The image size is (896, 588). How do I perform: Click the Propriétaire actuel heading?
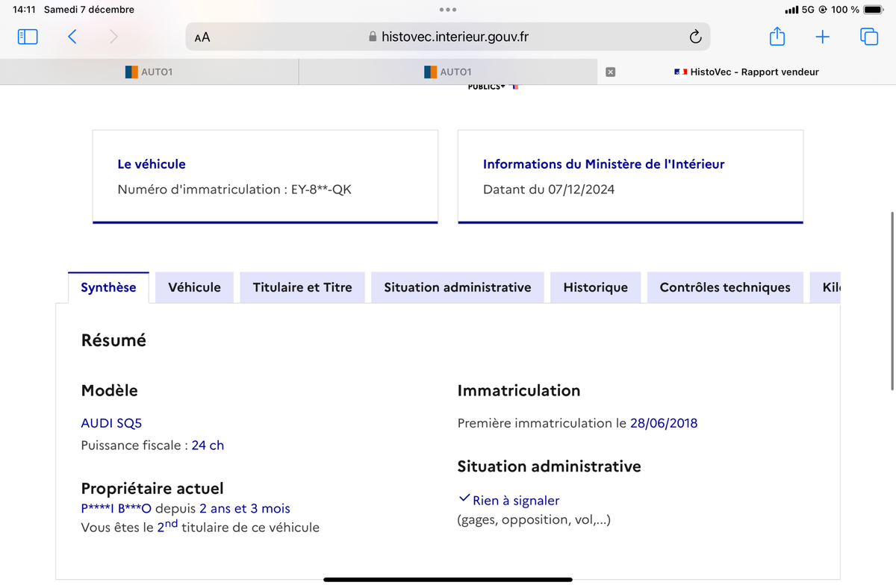coord(152,489)
